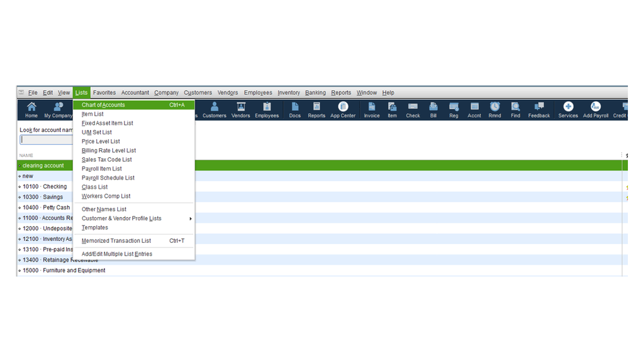Choose Price Level List entry
The width and height of the screenshot is (644, 362).
[x=134, y=141]
